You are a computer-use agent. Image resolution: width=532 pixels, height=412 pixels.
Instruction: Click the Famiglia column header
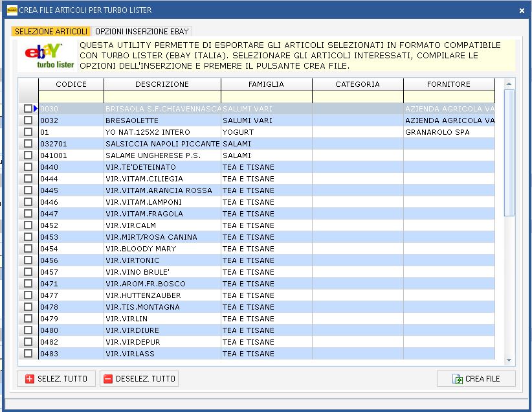point(267,84)
